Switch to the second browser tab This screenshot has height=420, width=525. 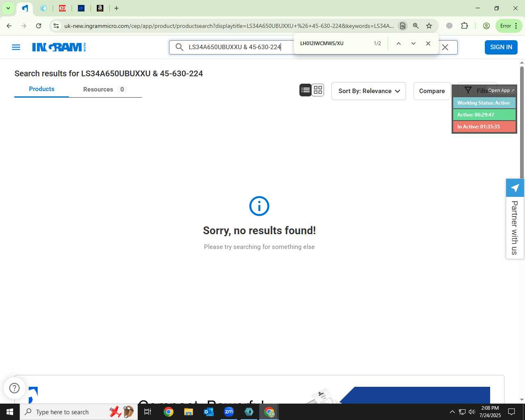pyautogui.click(x=44, y=8)
